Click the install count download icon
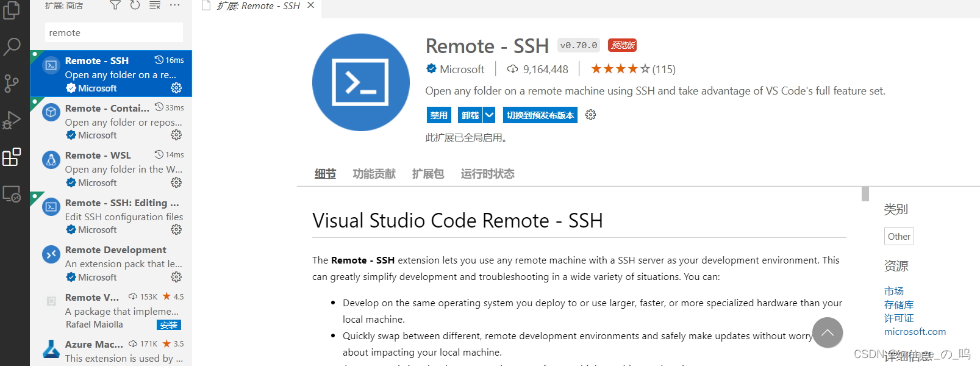The height and width of the screenshot is (366, 980). tap(513, 69)
